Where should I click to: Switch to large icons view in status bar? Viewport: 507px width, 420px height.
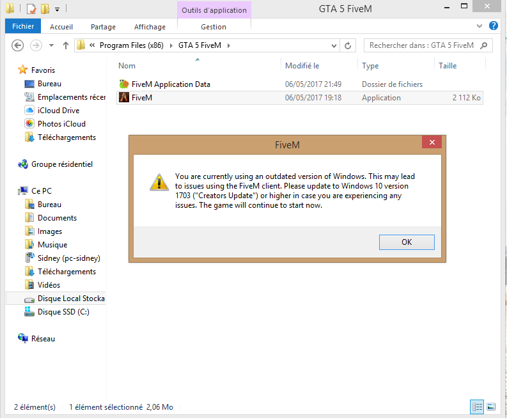pos(491,407)
